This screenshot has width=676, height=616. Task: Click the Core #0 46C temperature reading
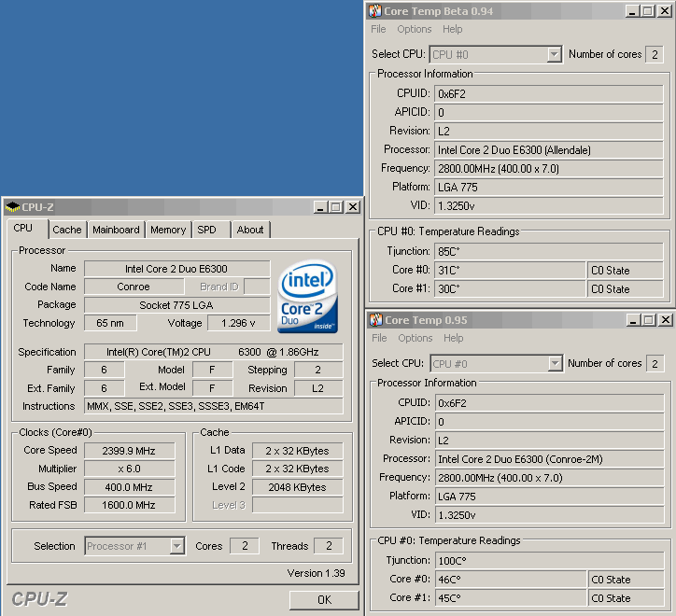pyautogui.click(x=511, y=580)
